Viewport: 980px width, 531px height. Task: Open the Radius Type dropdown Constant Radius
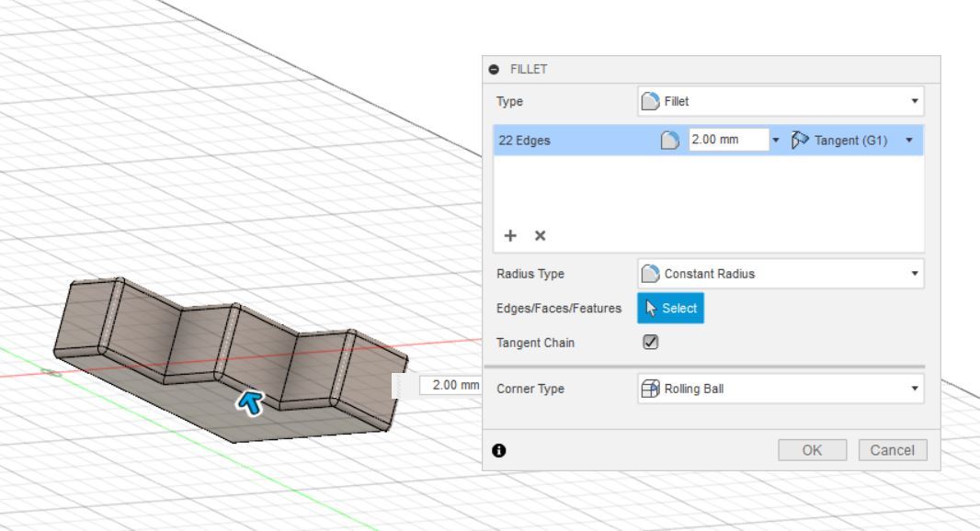coord(781,274)
